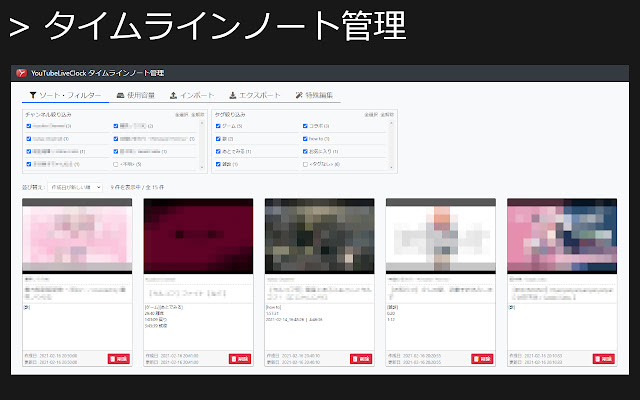Click the upload icon beside インポート
This screenshot has height=400, width=640.
(x=174, y=95)
